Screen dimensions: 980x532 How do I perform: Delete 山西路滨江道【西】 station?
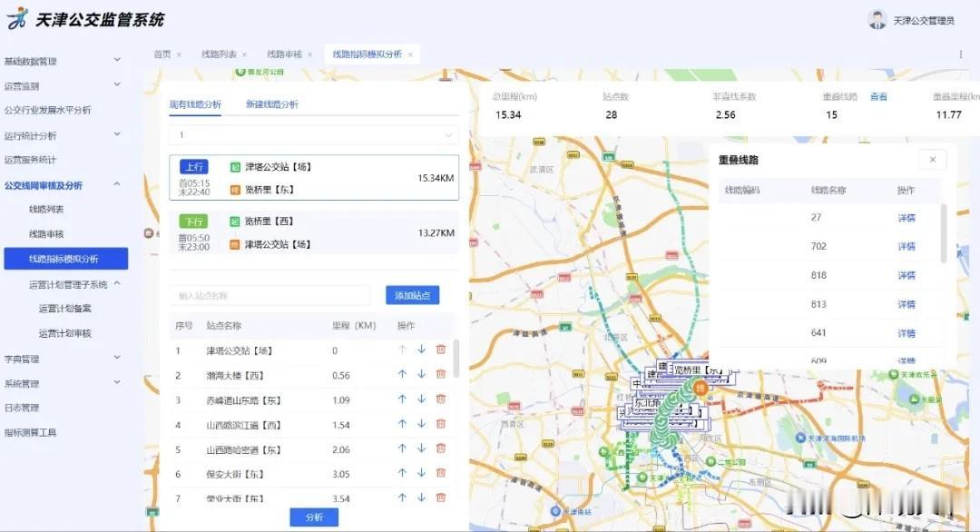click(441, 424)
